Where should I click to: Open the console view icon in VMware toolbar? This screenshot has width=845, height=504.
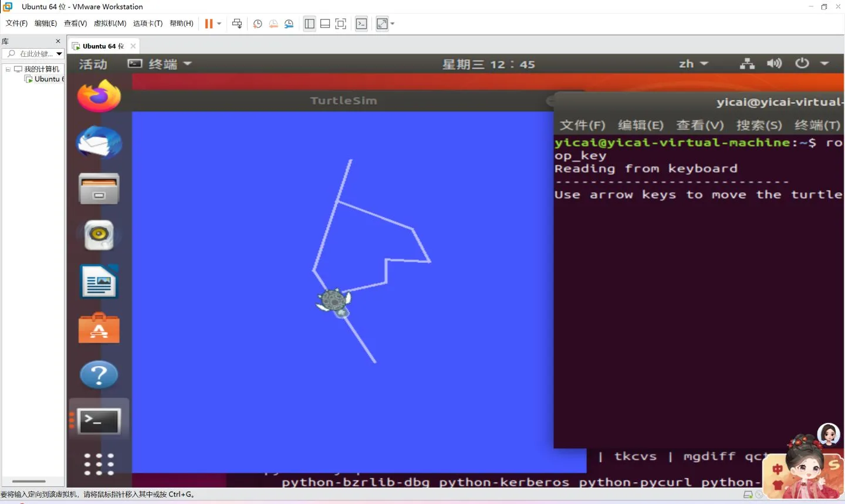tap(361, 23)
